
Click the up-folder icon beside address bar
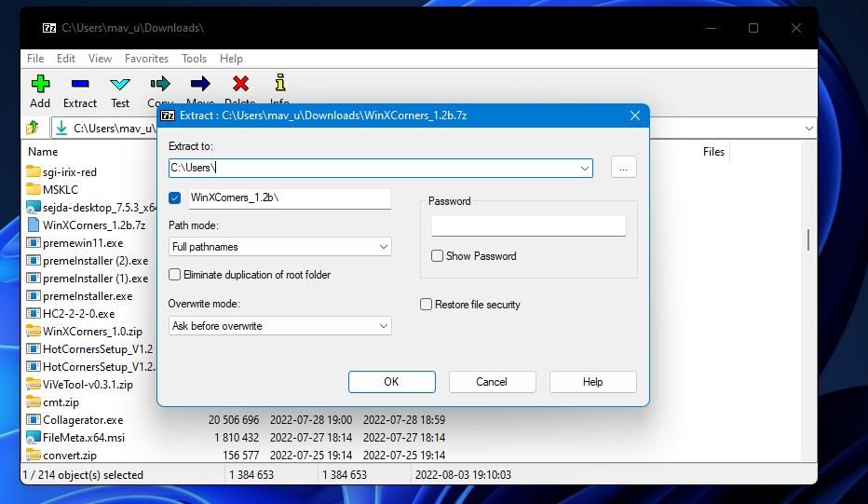click(33, 128)
